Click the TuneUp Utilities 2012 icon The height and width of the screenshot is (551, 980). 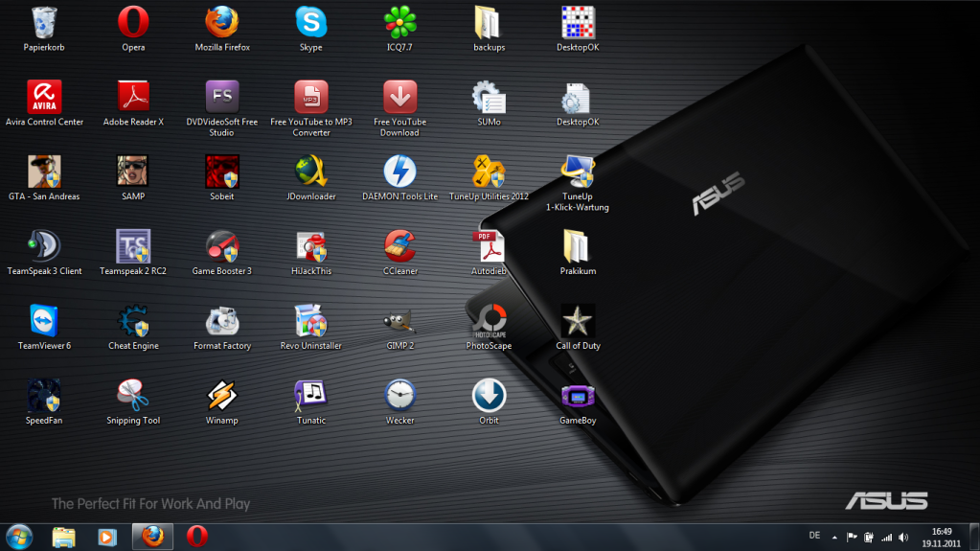tap(488, 172)
